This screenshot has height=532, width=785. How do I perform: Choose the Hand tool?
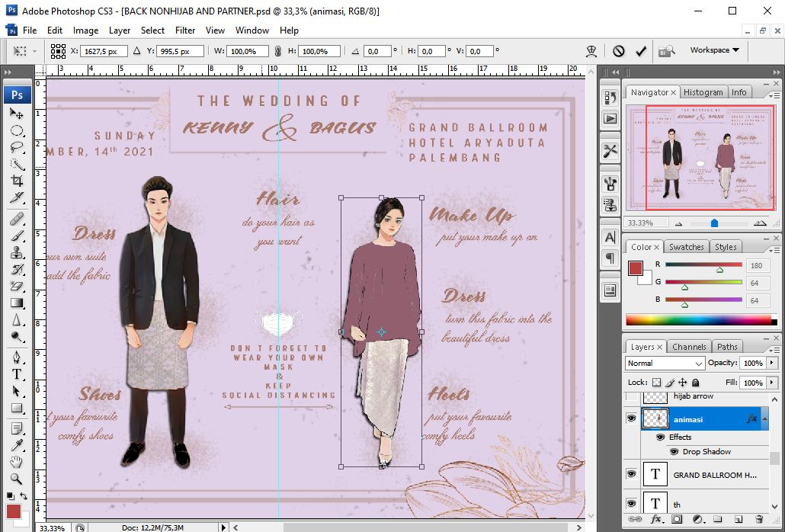(x=17, y=461)
